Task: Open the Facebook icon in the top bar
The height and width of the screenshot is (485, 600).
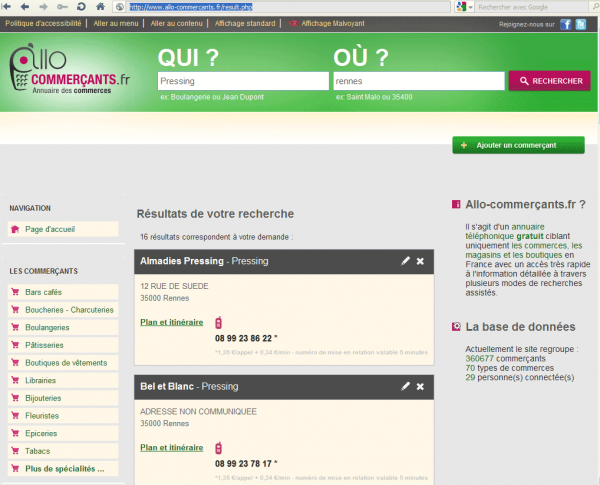Action: (566, 23)
